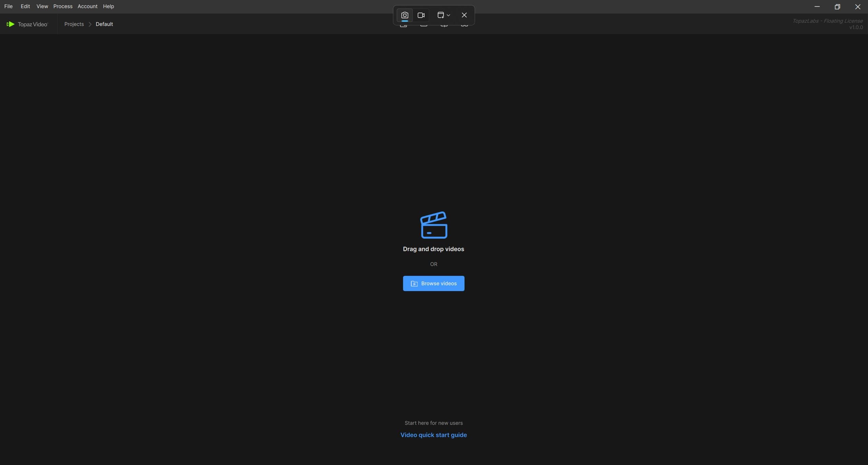This screenshot has width=868, height=465.
Task: Click the Browse videos button
Action: coord(434,283)
